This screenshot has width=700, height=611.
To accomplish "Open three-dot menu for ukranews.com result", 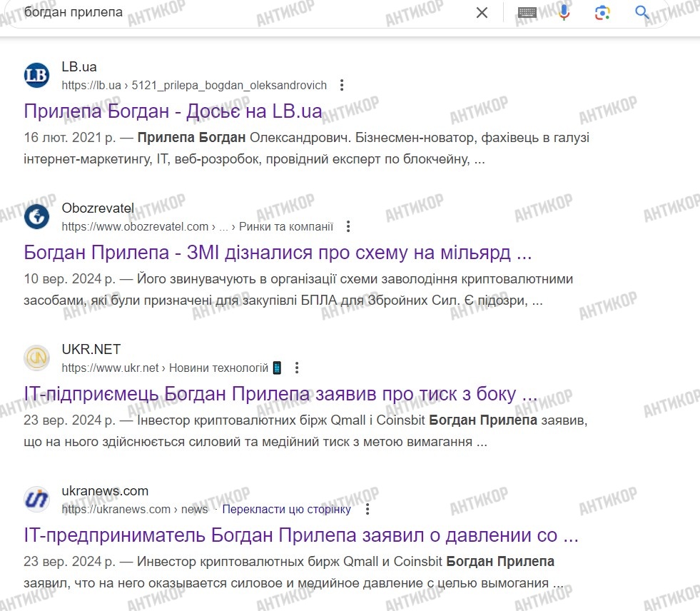I will coord(367,510).
